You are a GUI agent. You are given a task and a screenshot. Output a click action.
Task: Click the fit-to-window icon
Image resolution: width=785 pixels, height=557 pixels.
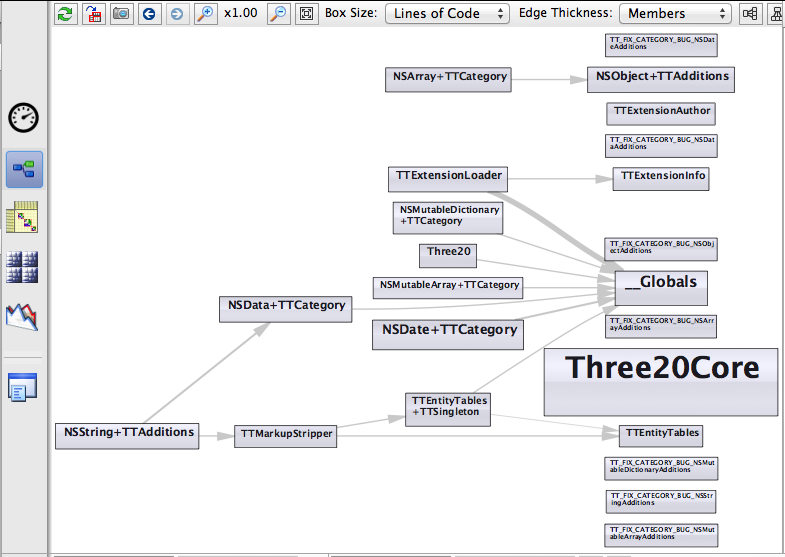click(306, 14)
